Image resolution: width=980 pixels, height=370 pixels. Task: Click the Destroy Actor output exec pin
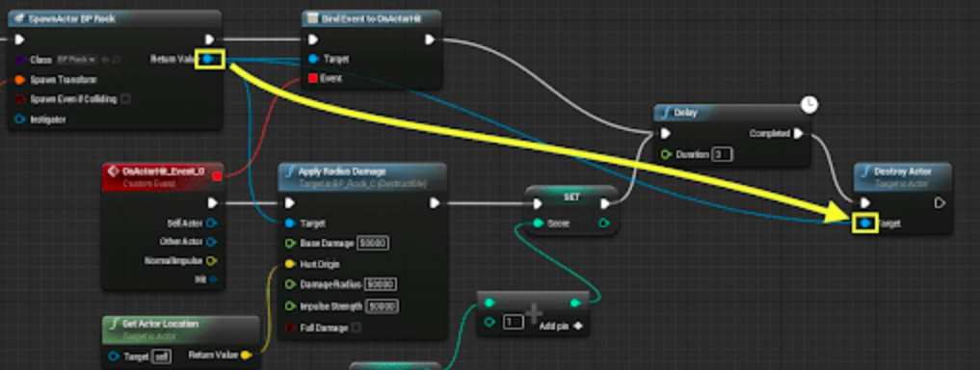coord(940,202)
